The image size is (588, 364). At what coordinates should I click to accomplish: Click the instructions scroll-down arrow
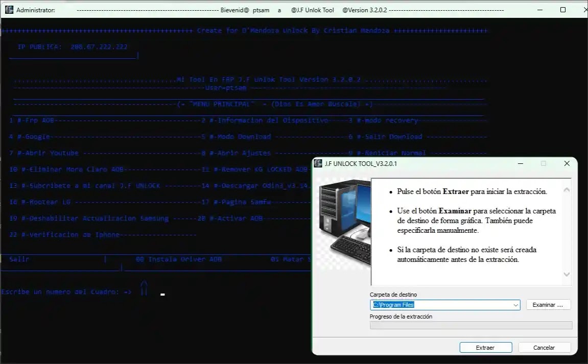coord(567,275)
